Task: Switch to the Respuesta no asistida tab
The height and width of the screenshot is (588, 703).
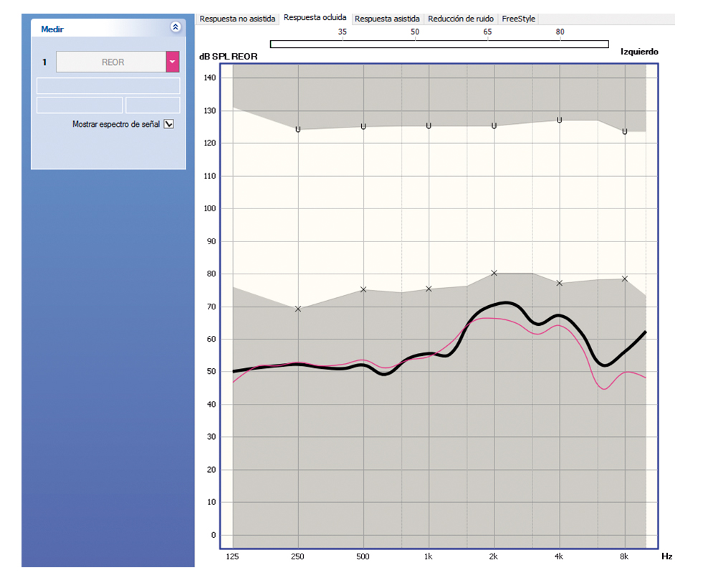Action: tap(237, 19)
